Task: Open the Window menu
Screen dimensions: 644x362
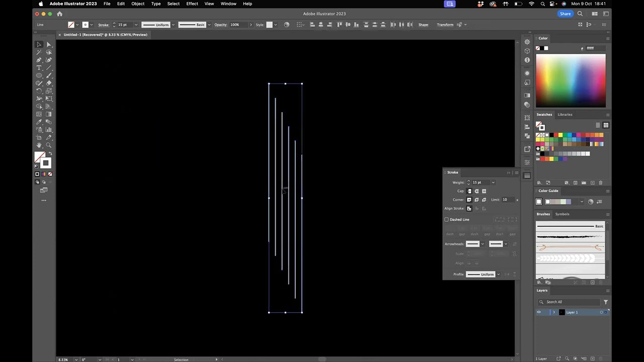Action: (228, 4)
